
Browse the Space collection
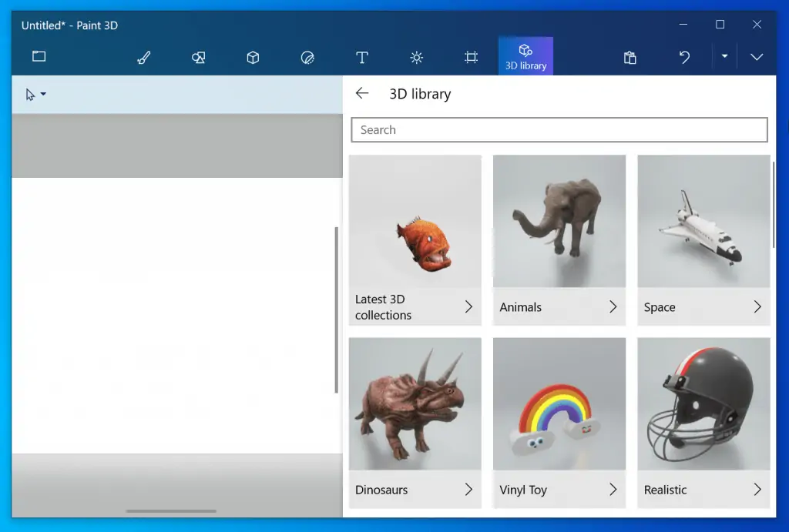pos(703,239)
